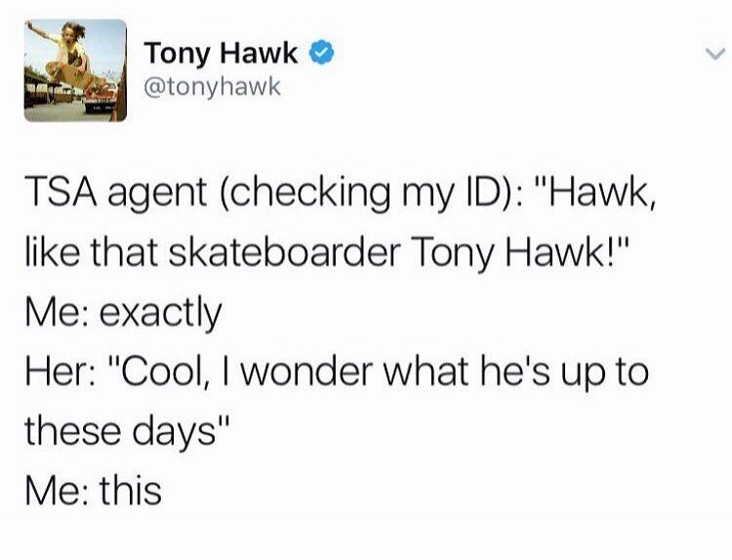Screen dimensions: 732x560
Task: Click the 'like that skateboarder' tweet line
Action: click(x=328, y=253)
